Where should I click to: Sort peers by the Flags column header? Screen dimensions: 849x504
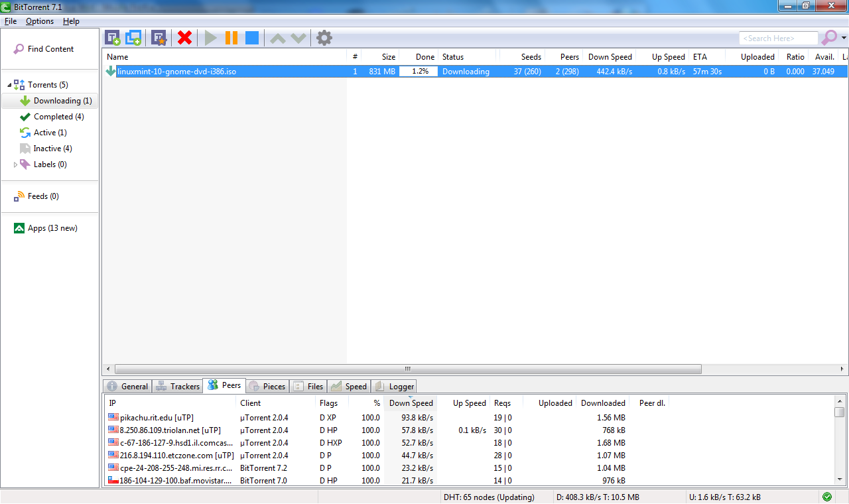click(332, 403)
